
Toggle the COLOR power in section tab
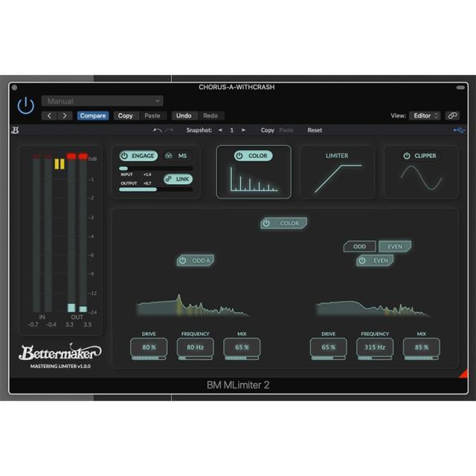pyautogui.click(x=253, y=155)
